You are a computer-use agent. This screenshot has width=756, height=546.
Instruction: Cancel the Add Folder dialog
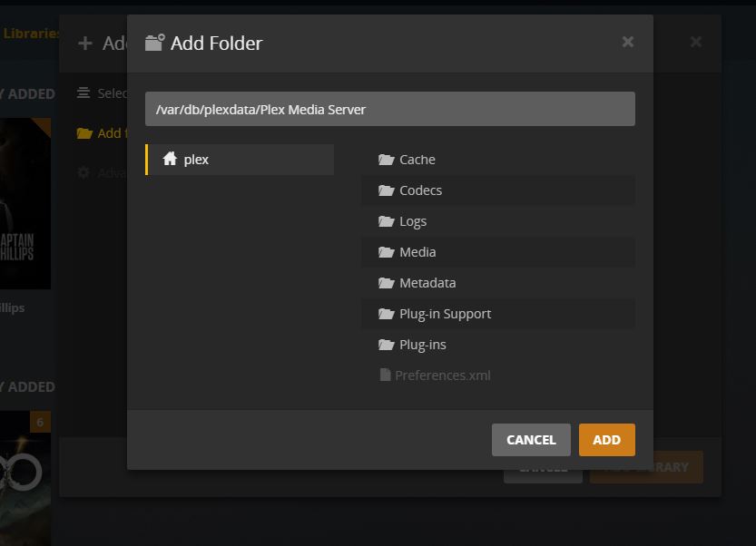pos(531,440)
